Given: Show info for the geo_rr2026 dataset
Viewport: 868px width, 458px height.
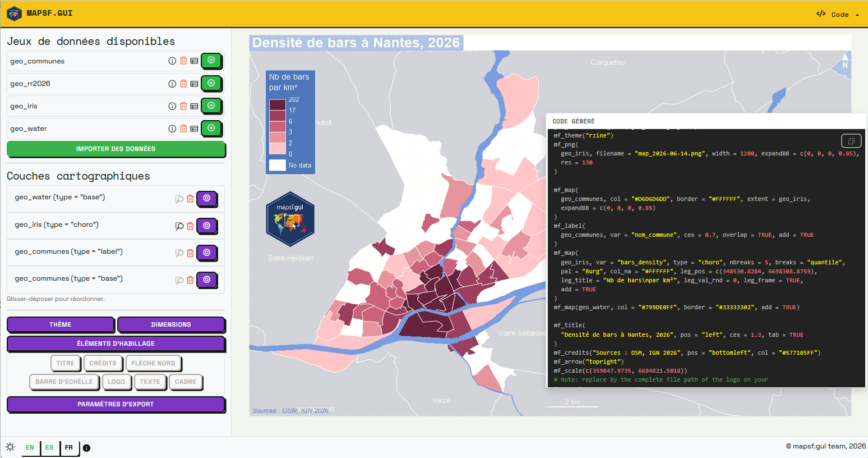Looking at the screenshot, I should pos(172,83).
